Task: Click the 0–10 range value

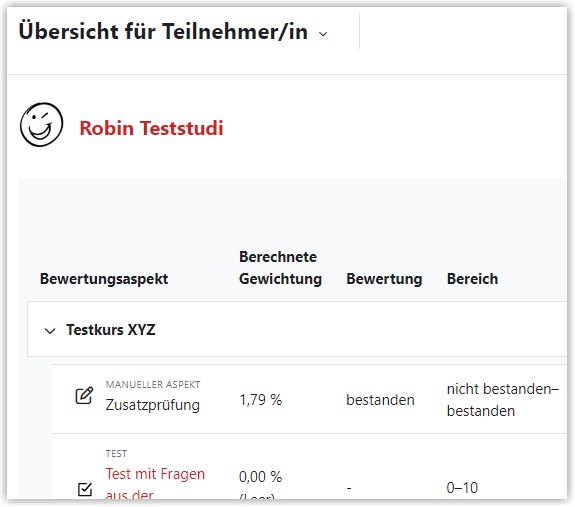Action: tap(462, 488)
